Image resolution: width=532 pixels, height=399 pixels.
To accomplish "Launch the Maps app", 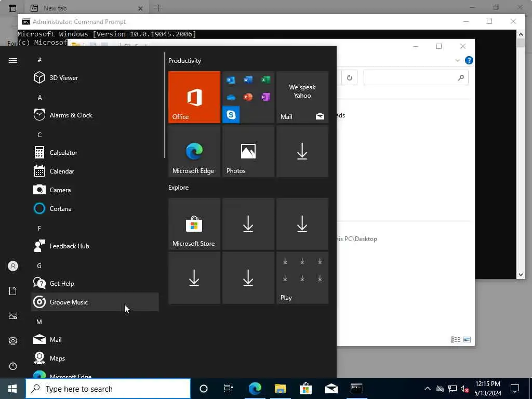I will 95,358.
